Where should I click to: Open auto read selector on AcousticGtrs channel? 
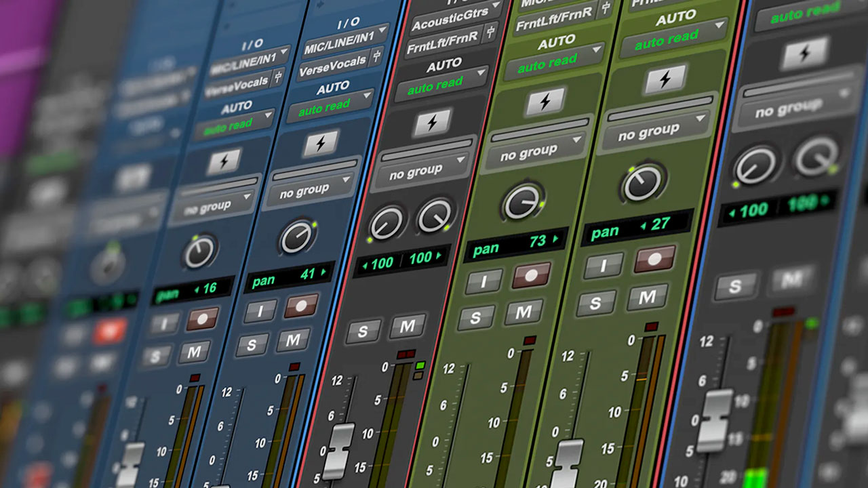click(x=441, y=85)
